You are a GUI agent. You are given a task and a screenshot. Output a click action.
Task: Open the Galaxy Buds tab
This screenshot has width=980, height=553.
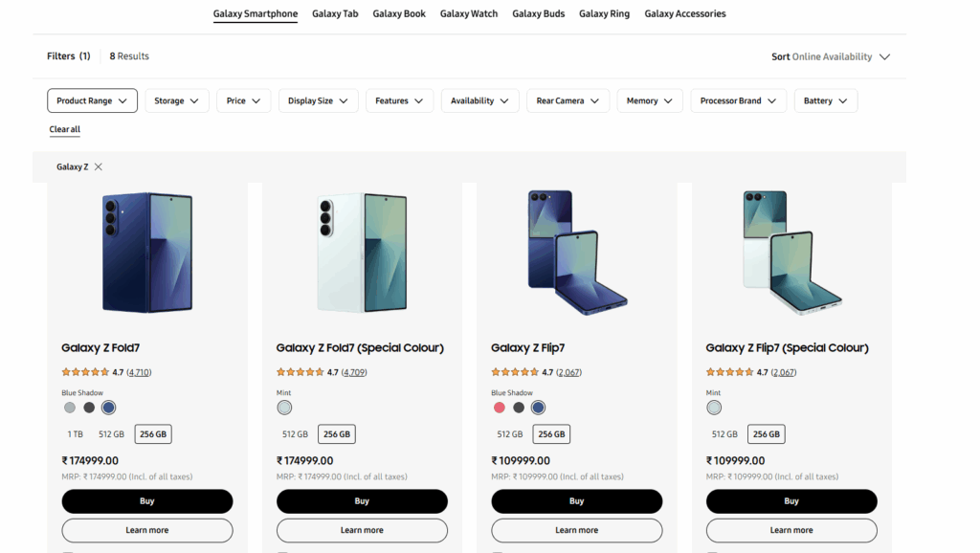(538, 13)
